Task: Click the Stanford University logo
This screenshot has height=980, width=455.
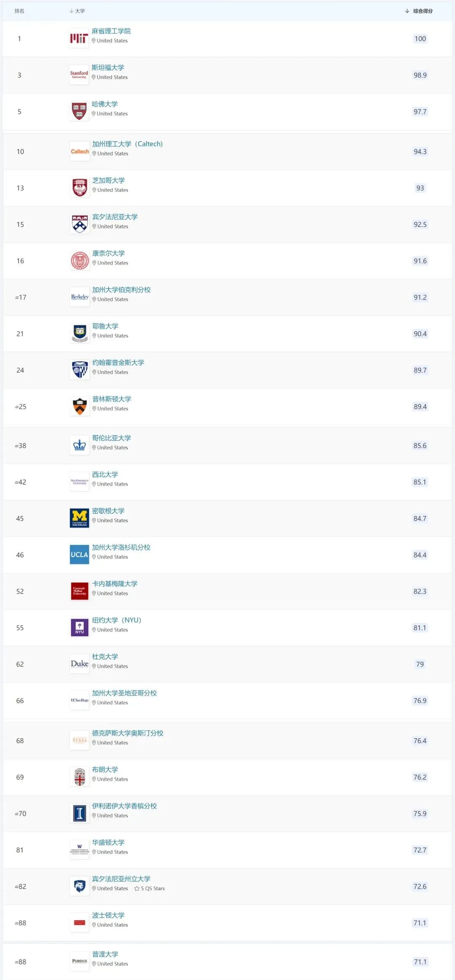Action: pyautogui.click(x=79, y=75)
